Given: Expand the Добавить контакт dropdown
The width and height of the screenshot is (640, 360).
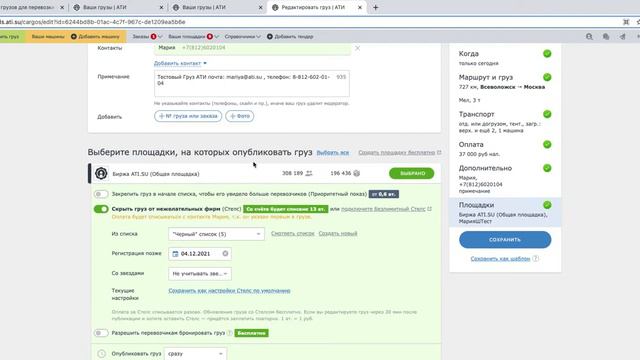Looking at the screenshot, I should [180, 63].
